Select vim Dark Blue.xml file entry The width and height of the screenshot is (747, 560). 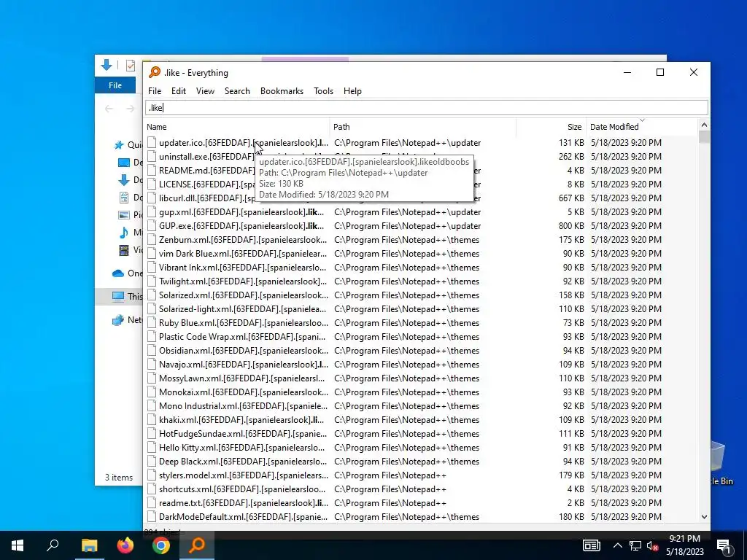click(242, 253)
